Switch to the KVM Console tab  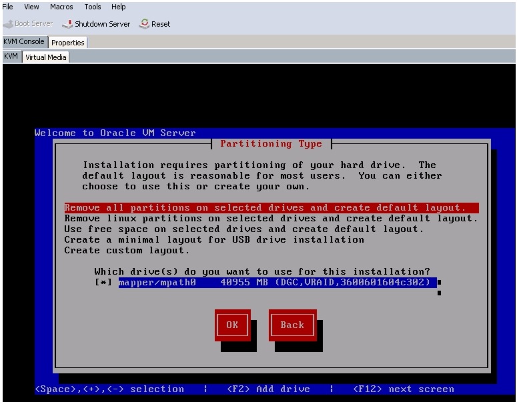[24, 41]
